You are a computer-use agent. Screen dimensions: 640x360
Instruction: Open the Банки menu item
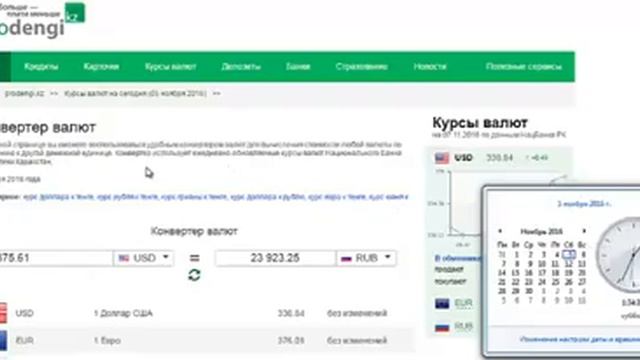point(298,67)
